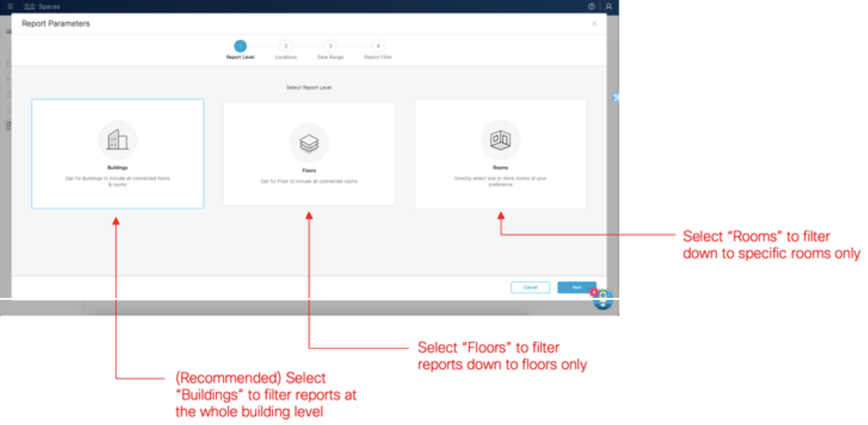This screenshot has height=425, width=868.
Task: Close the Report Parameters dialog
Action: tap(594, 24)
